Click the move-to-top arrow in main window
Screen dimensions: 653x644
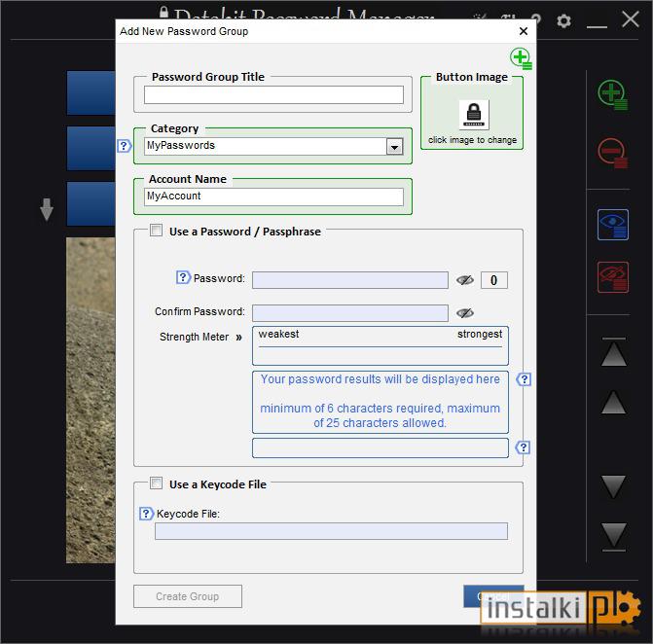click(613, 352)
